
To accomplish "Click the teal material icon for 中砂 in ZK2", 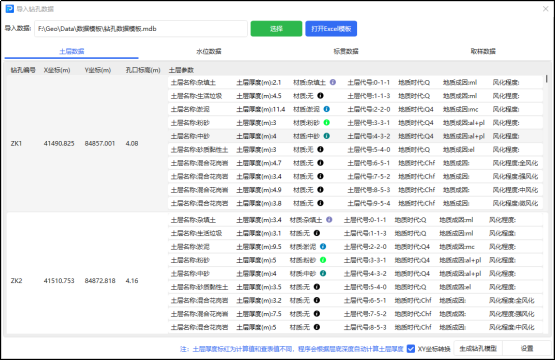I will coord(323,273).
